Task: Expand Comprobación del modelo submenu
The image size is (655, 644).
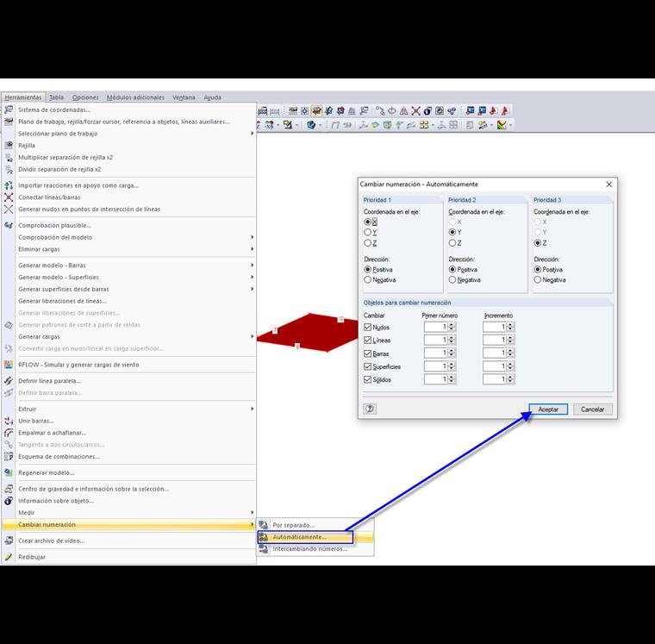Action: [252, 237]
